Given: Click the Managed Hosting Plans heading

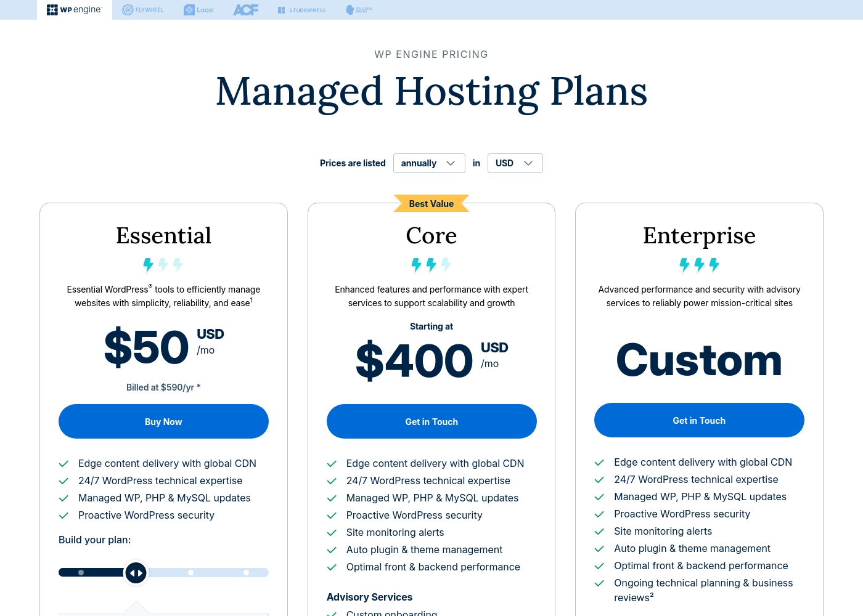Looking at the screenshot, I should 431,92.
